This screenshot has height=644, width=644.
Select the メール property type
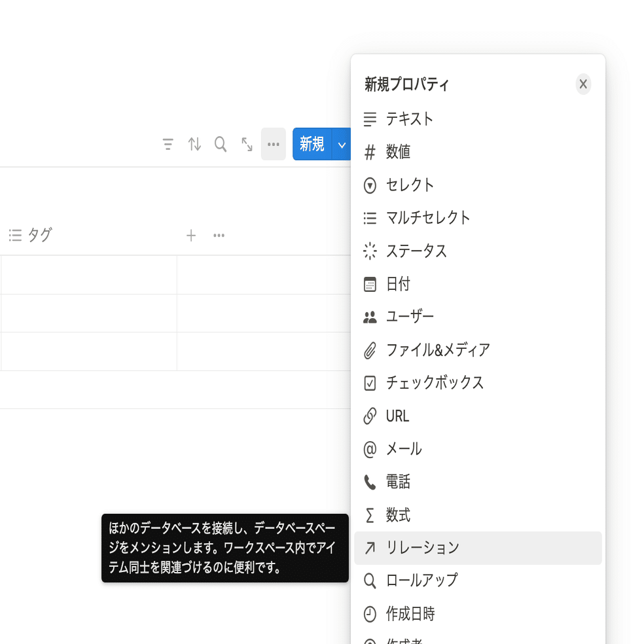coord(478,449)
